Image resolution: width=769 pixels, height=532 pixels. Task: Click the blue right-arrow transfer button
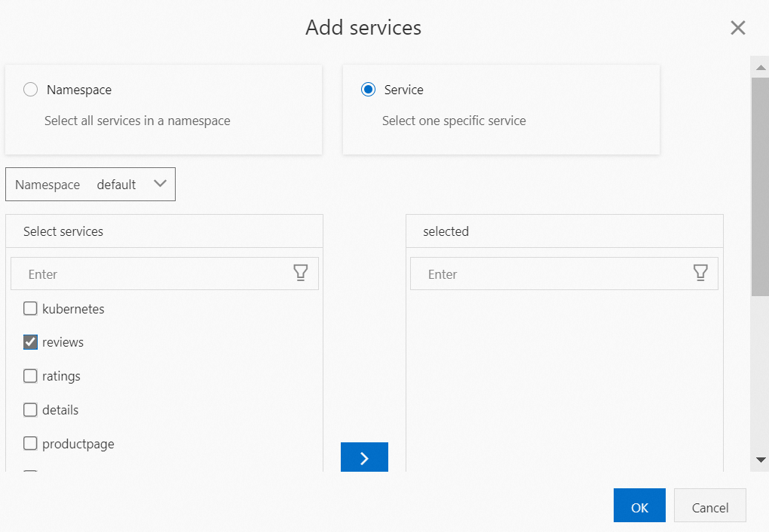tap(364, 457)
